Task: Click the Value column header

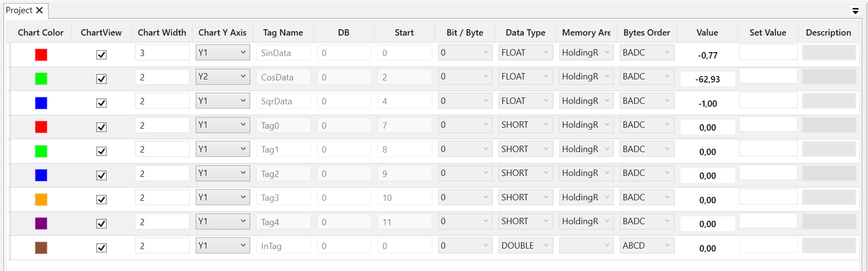Action: pos(707,33)
